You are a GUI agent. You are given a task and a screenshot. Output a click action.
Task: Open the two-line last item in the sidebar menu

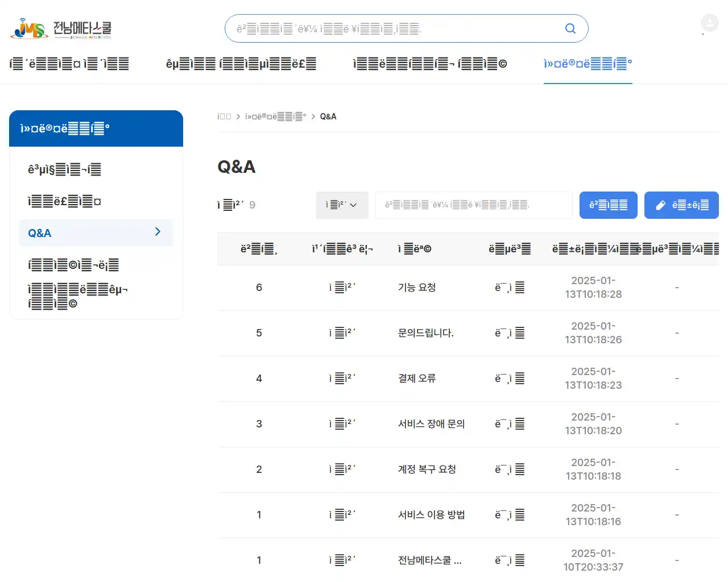78,297
